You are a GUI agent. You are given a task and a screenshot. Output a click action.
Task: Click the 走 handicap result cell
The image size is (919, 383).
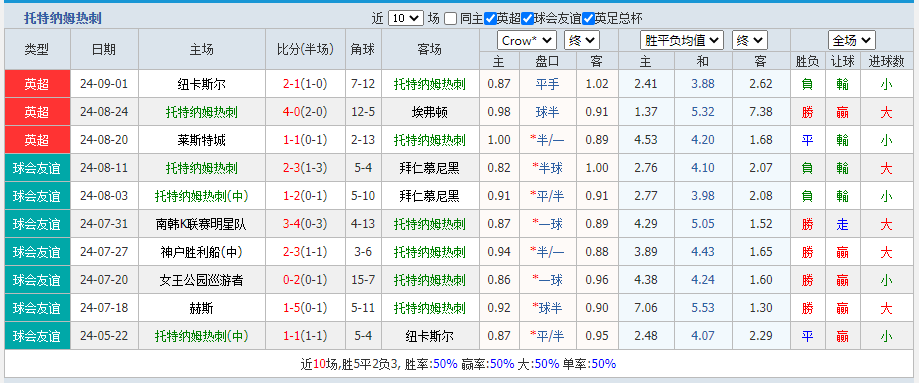coord(842,224)
